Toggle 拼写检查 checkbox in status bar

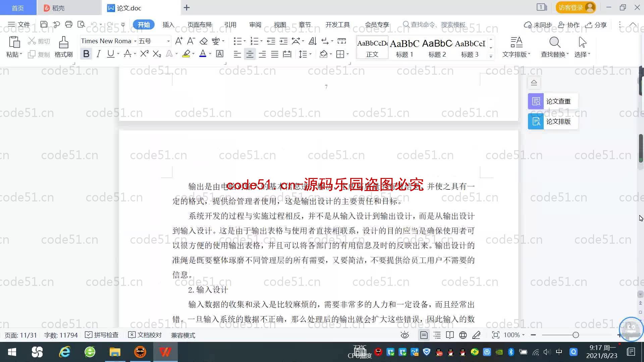click(x=89, y=335)
